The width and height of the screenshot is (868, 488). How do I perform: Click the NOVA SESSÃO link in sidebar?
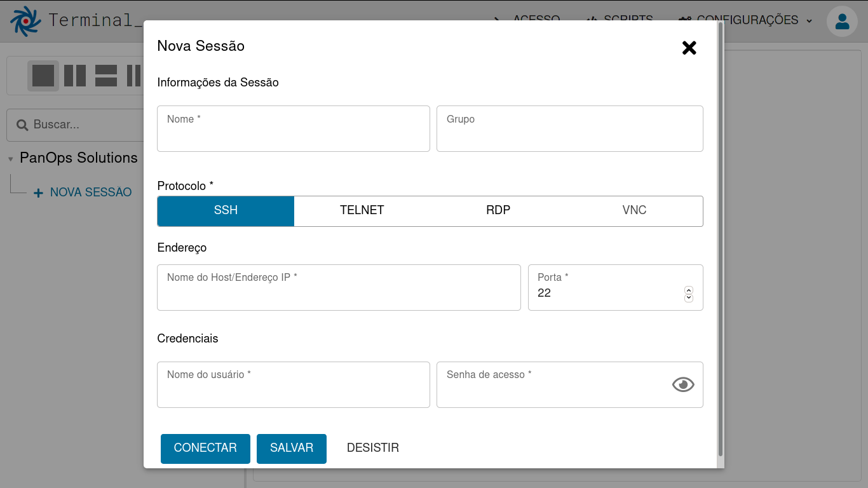91,193
